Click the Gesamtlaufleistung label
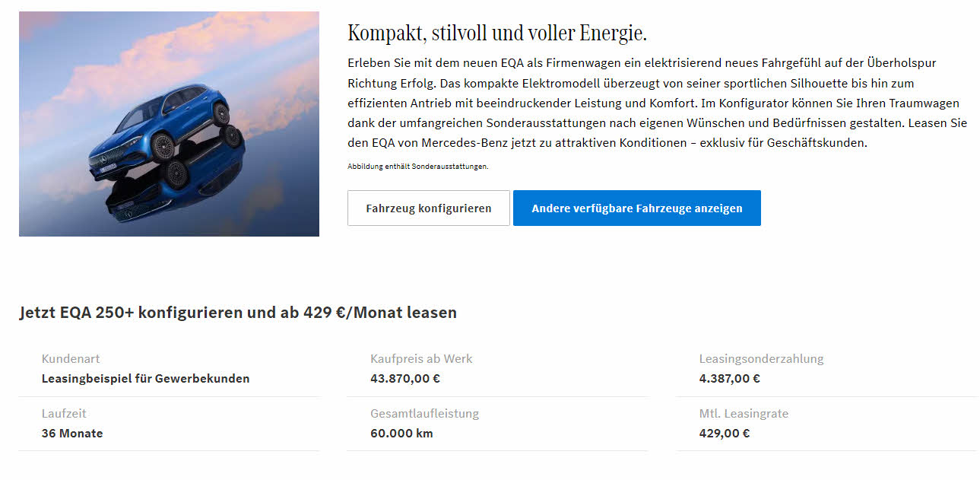 (x=424, y=414)
